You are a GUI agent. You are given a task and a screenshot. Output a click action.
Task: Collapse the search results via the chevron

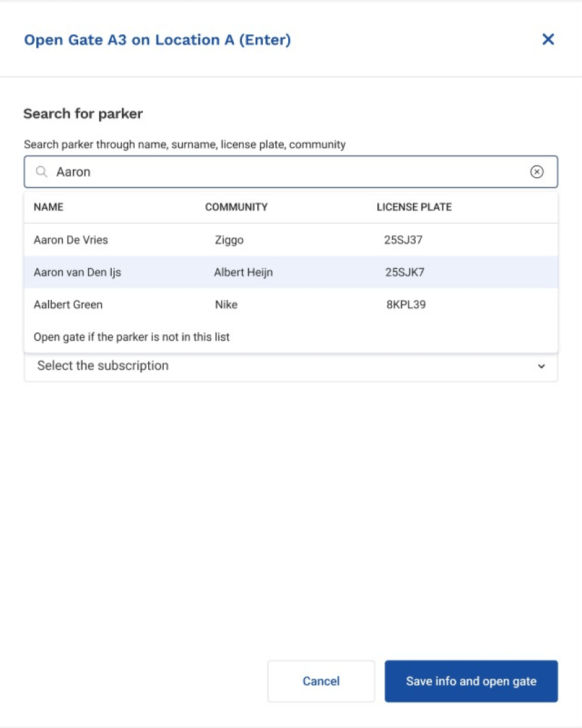[542, 366]
